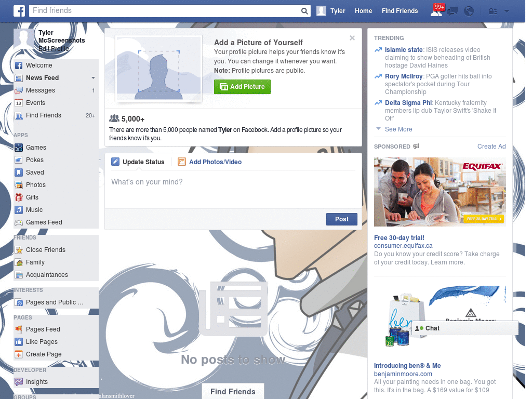Open the messages chat bubbles icon
The image size is (532, 399).
[x=453, y=11]
